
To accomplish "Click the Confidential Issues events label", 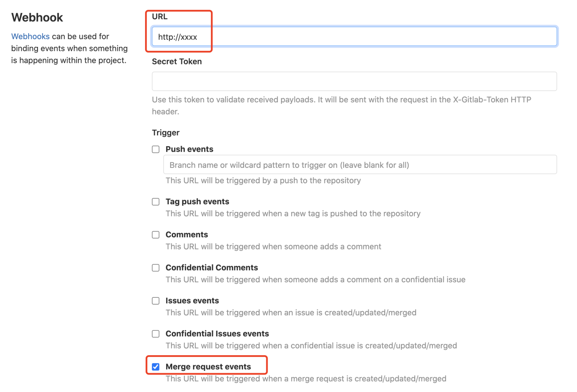I will tap(217, 334).
